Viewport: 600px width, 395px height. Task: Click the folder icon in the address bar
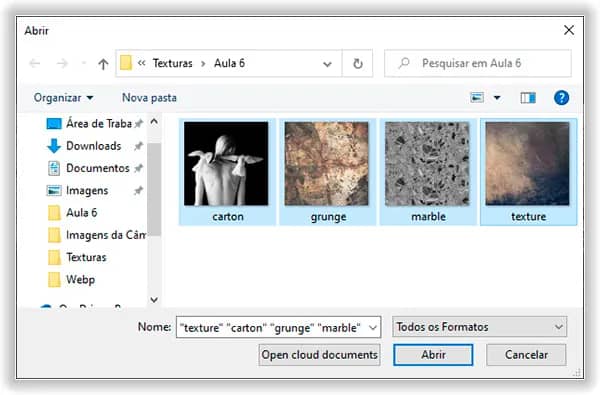126,63
